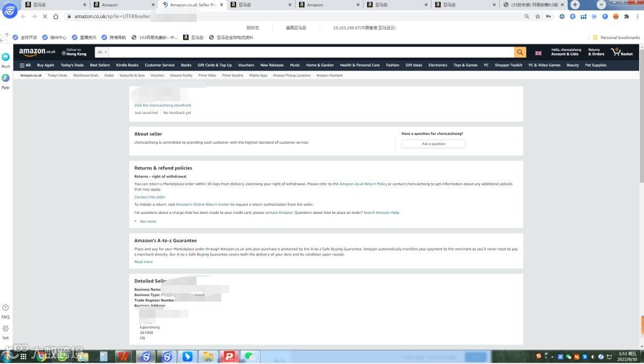Viewport: 644px width, 364px height.
Task: Switch to the NetEase mailbox 6.0 tab
Action: tap(534, 5)
